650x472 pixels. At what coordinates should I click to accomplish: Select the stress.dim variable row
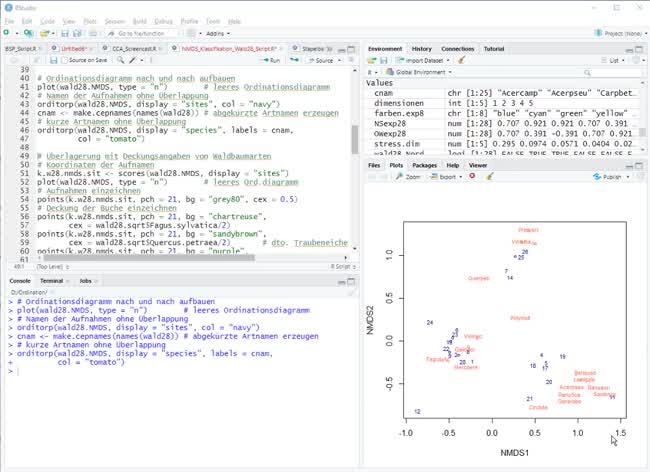[x=504, y=144]
